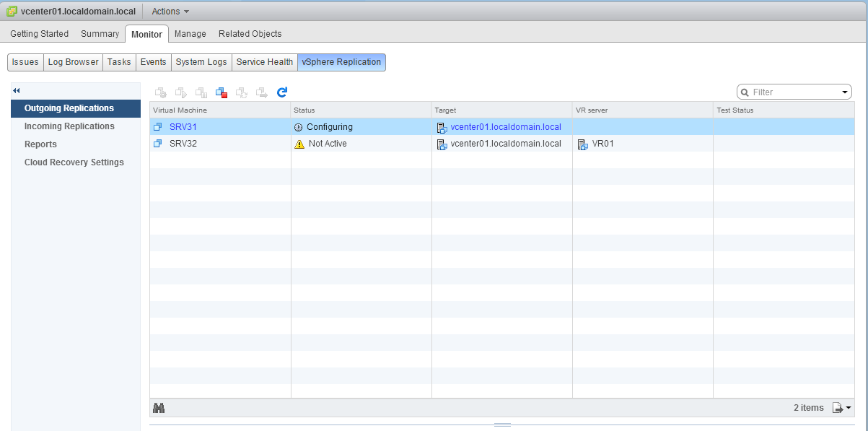Trigger the Sync Now icon
Viewport: 868px width, 431px height.
242,92
